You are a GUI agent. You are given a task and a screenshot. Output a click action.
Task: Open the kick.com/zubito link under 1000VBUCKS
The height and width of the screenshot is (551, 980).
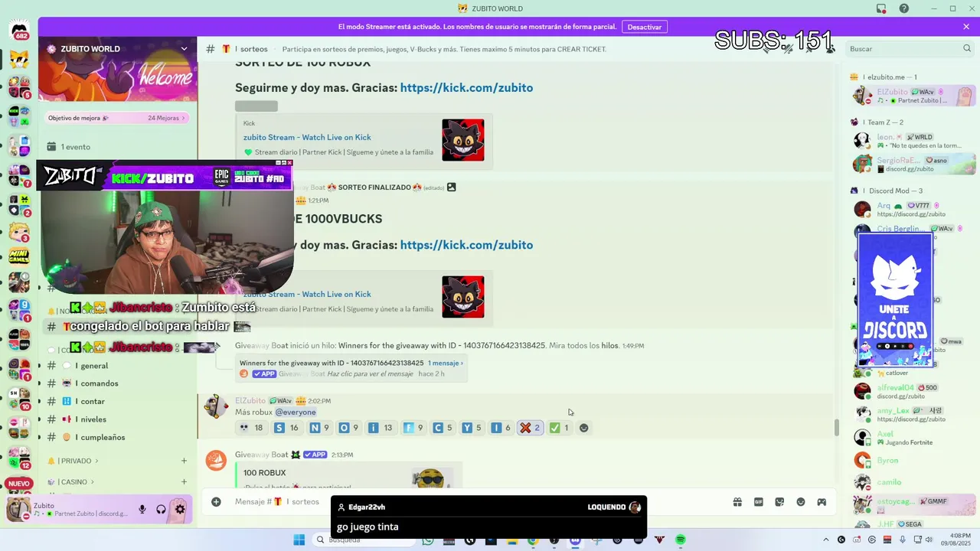(466, 245)
